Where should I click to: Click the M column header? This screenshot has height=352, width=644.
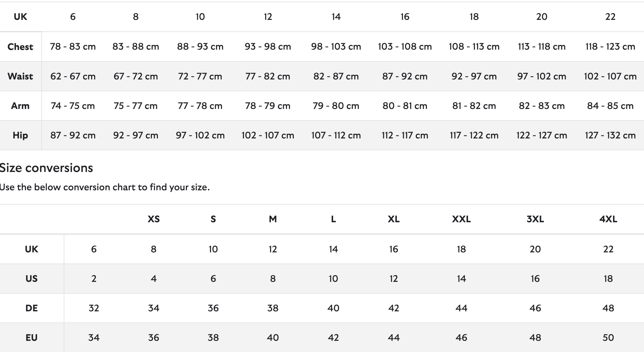(273, 219)
